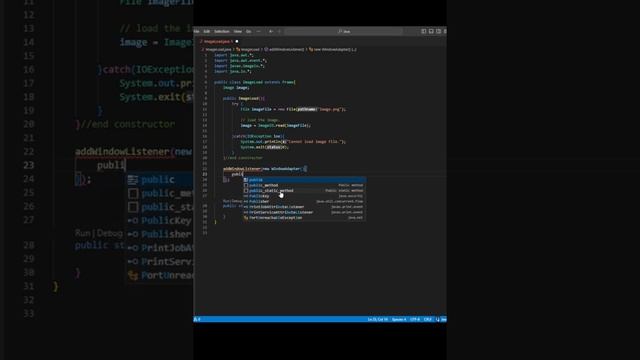
Task: Click the snippet icon beside public_static_method
Action: [246, 191]
